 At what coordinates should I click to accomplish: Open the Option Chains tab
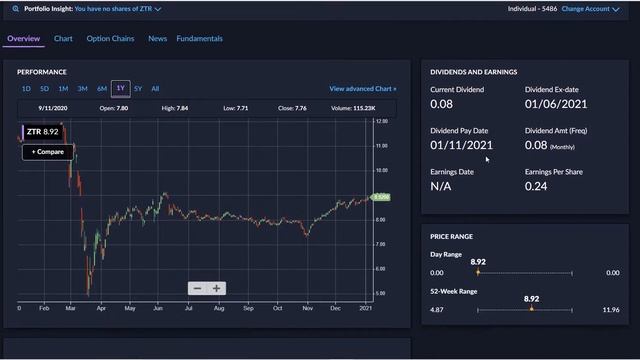[110, 39]
